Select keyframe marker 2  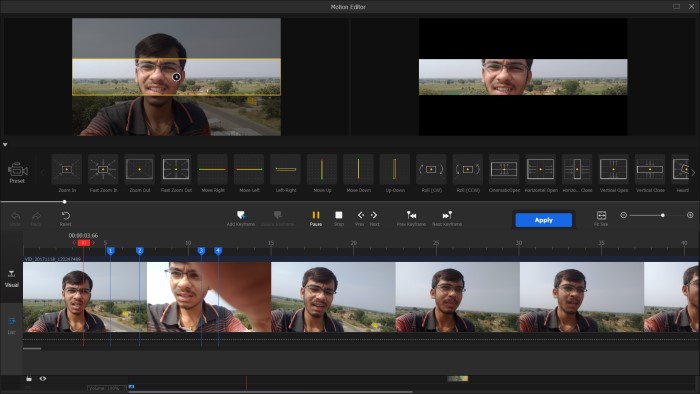(140, 251)
